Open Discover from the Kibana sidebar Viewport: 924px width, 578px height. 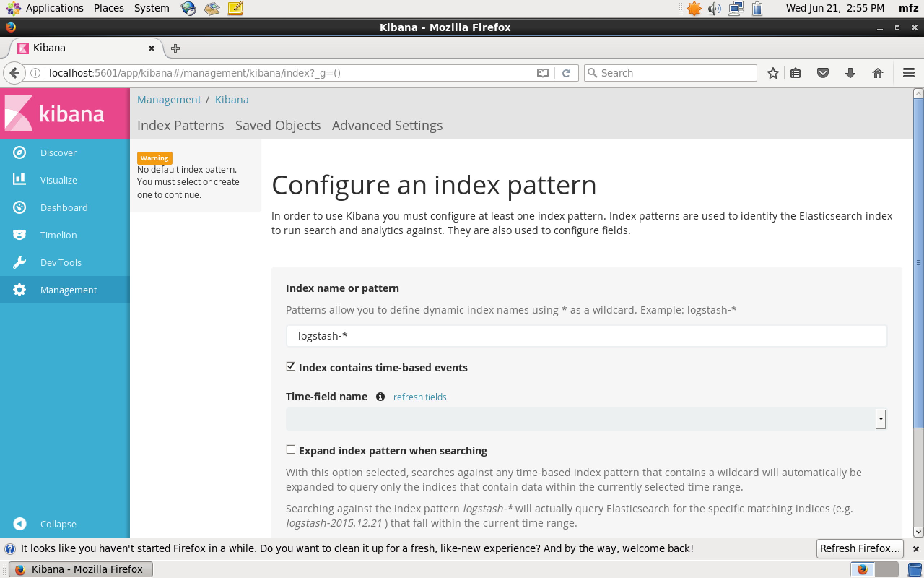[65, 152]
